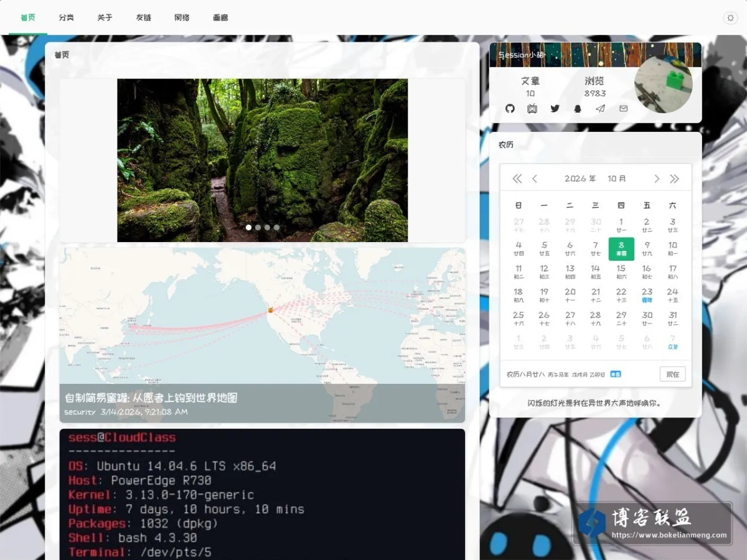Select the first carousel dot
This screenshot has width=747, height=560.
[x=249, y=228]
